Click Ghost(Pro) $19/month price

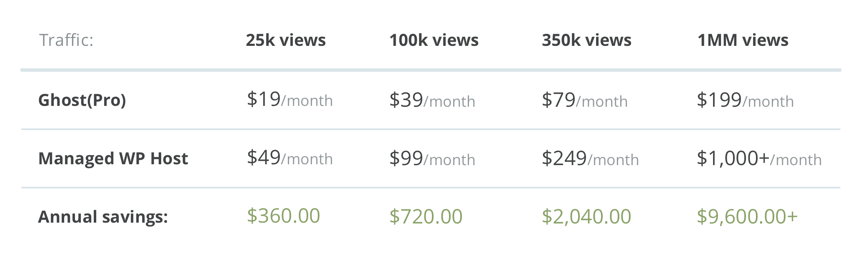[x=290, y=100]
